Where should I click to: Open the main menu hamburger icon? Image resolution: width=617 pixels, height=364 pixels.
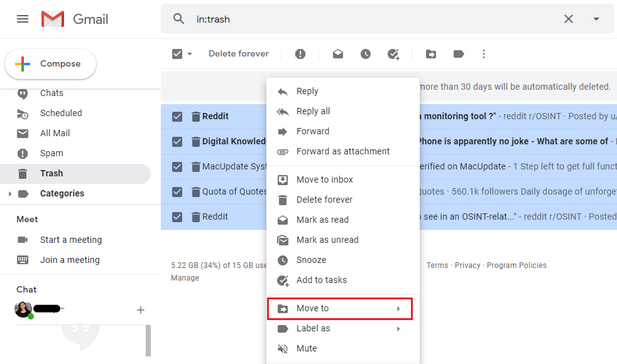click(23, 19)
